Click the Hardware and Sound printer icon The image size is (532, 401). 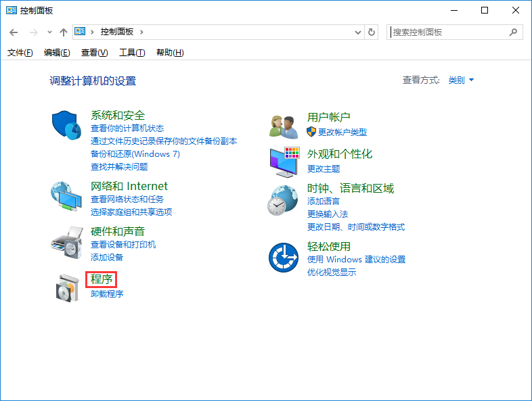point(67,241)
